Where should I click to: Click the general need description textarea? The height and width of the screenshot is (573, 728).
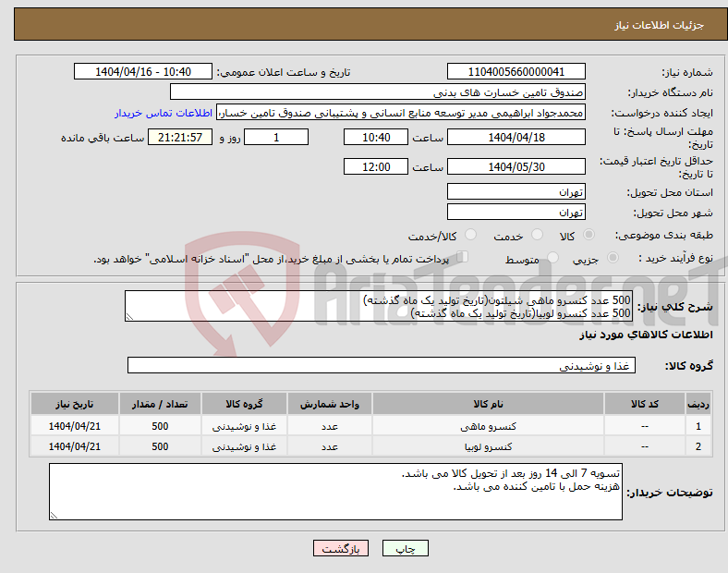[379, 306]
